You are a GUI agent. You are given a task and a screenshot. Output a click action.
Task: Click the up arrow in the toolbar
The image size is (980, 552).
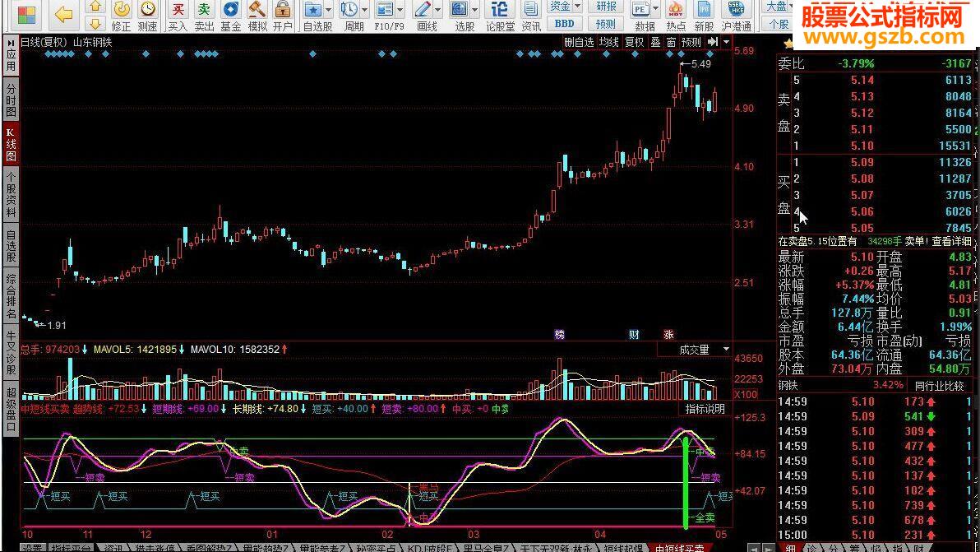(95, 7)
